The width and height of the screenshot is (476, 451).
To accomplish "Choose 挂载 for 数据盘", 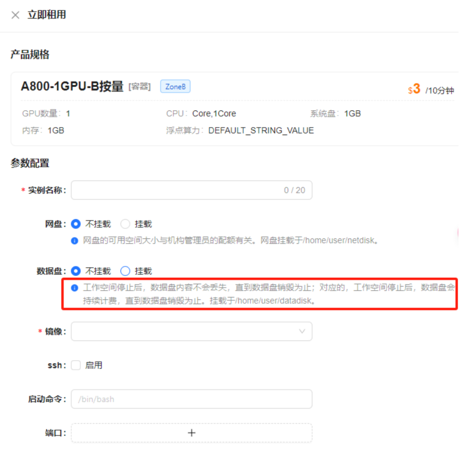I will pyautogui.click(x=125, y=271).
